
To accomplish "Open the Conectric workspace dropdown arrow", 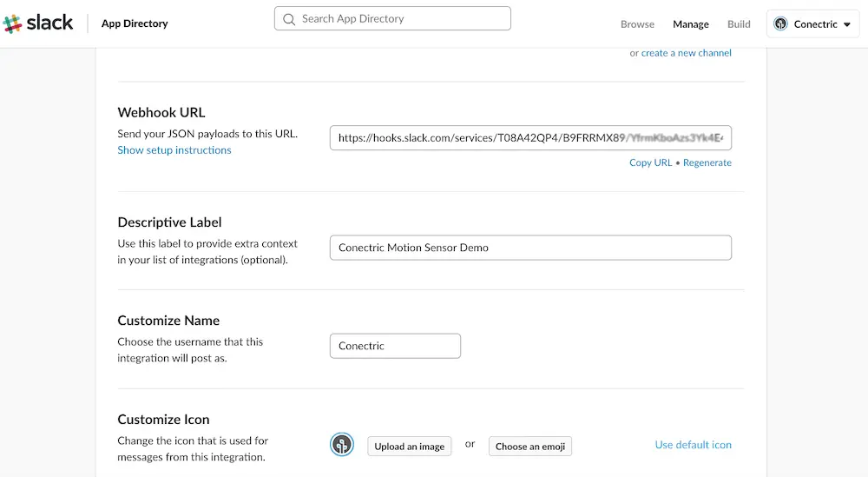I will pyautogui.click(x=847, y=24).
